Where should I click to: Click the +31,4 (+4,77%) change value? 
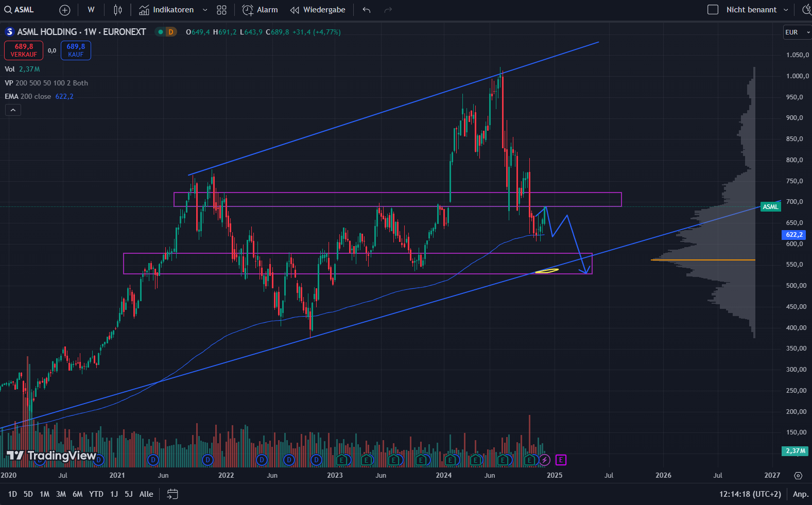[x=316, y=32]
